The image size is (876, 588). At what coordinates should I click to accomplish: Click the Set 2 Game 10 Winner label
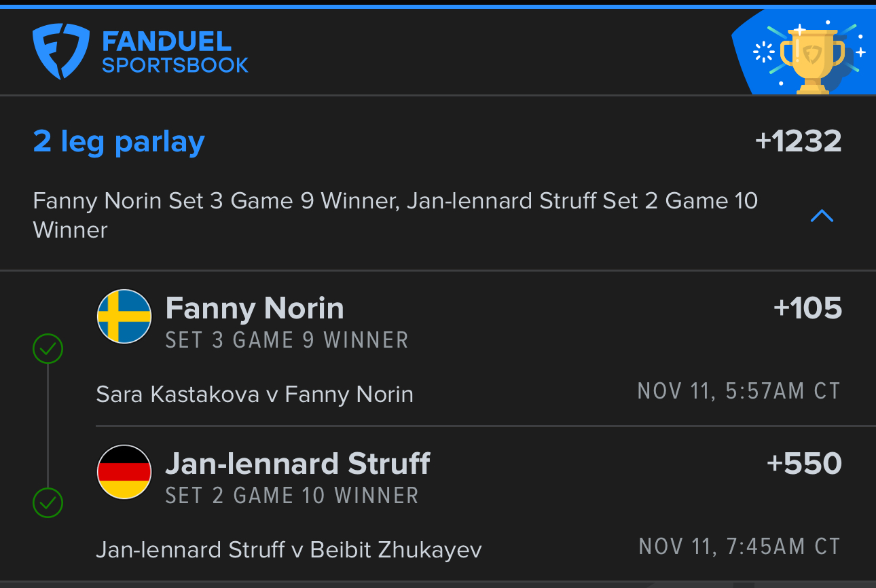pyautogui.click(x=292, y=496)
